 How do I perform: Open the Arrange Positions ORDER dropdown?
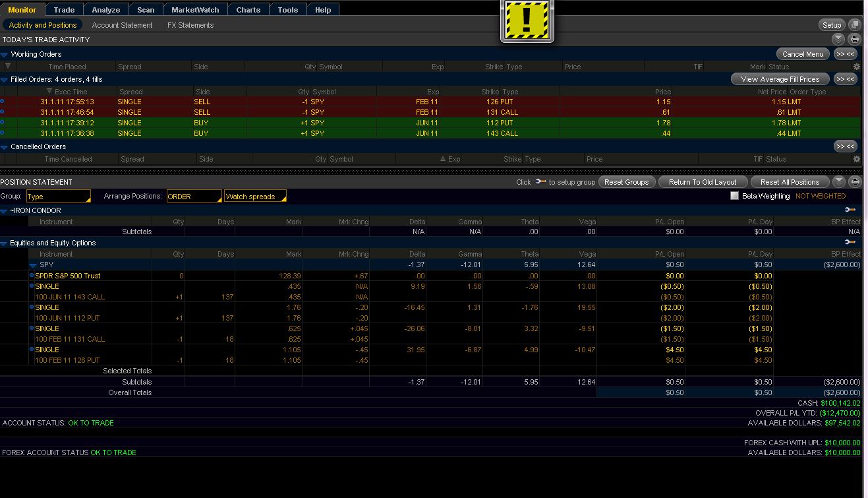pyautogui.click(x=194, y=197)
